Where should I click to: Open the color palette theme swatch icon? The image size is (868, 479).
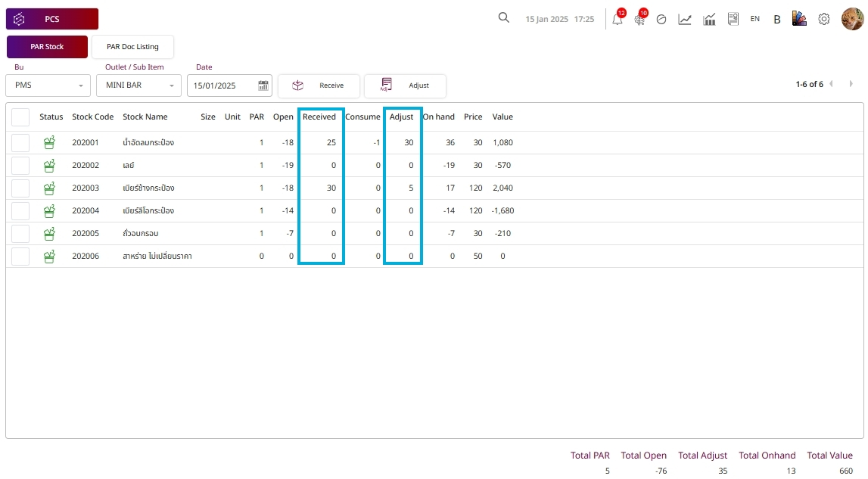800,19
